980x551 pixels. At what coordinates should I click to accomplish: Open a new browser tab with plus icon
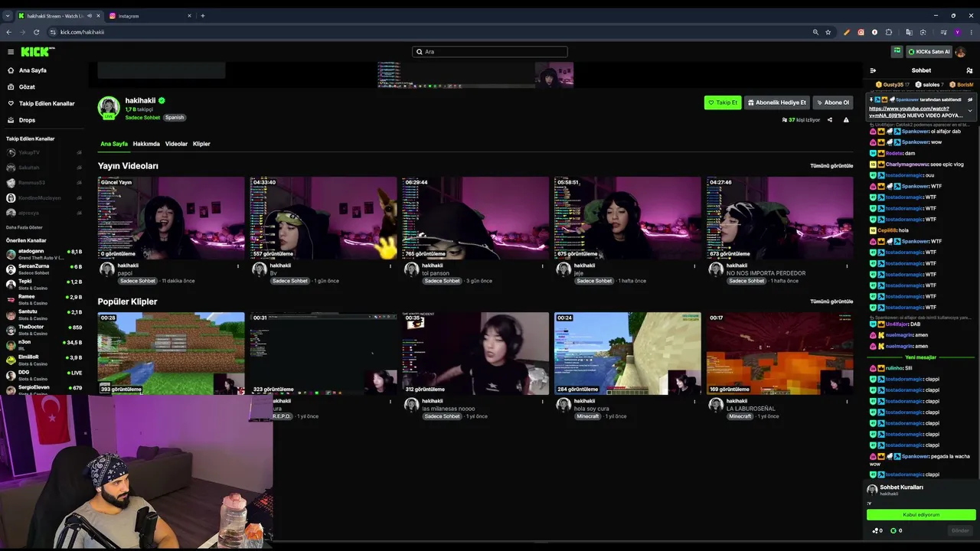(203, 15)
